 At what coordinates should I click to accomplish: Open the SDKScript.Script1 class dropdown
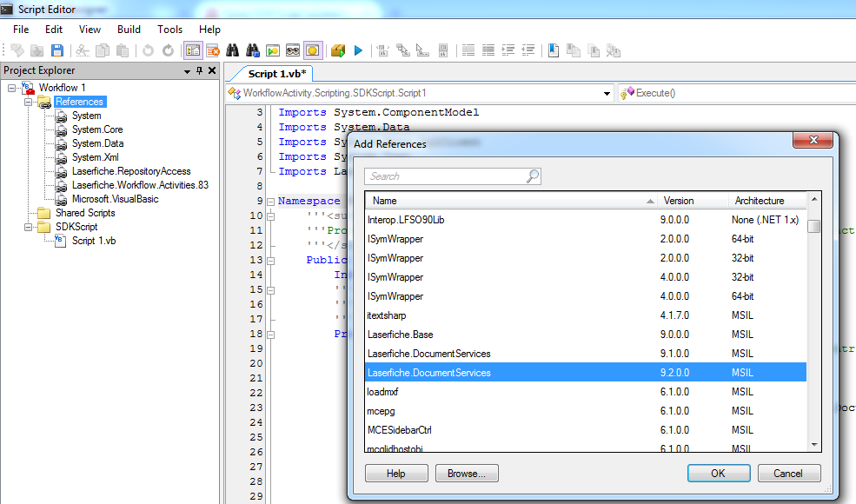click(x=607, y=93)
